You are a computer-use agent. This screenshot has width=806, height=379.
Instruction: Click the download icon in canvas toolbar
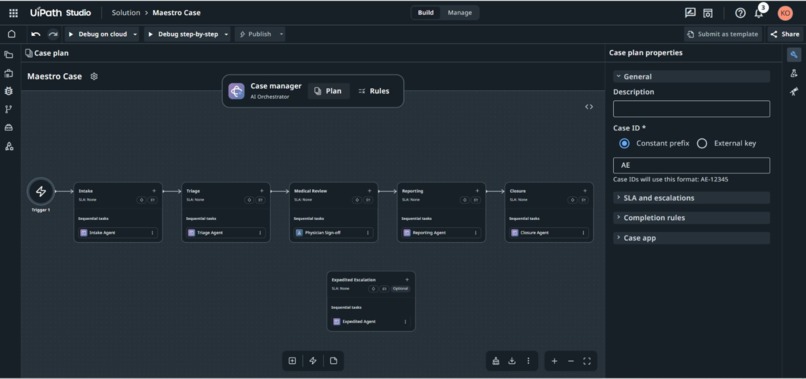tap(512, 361)
